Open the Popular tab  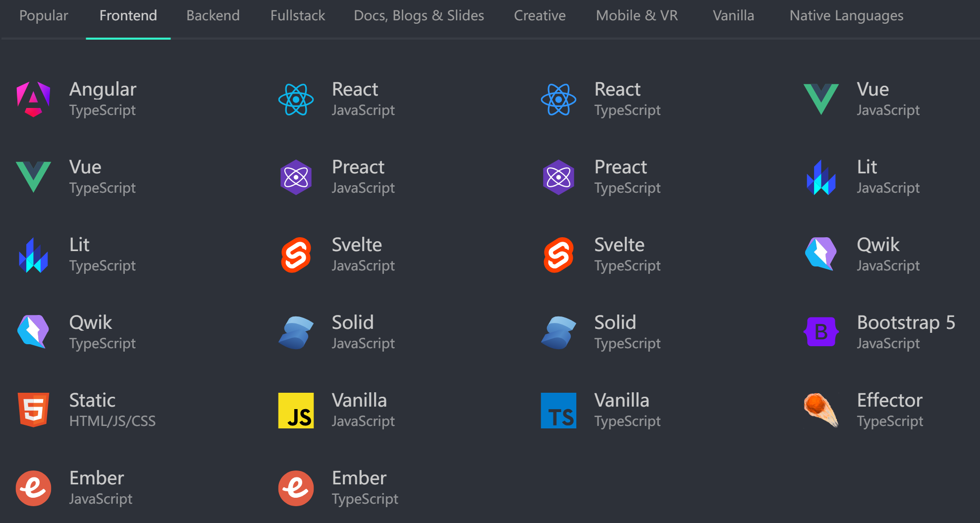(x=44, y=16)
